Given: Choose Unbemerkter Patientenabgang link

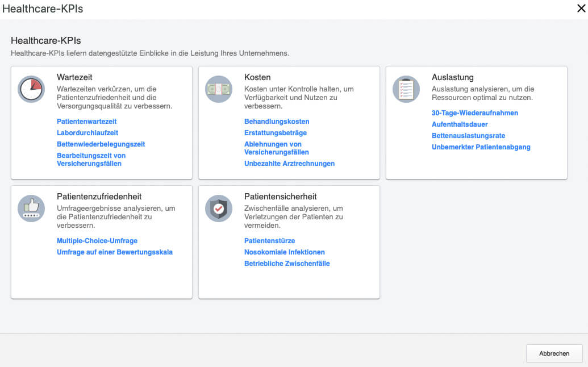Looking at the screenshot, I should click(481, 147).
